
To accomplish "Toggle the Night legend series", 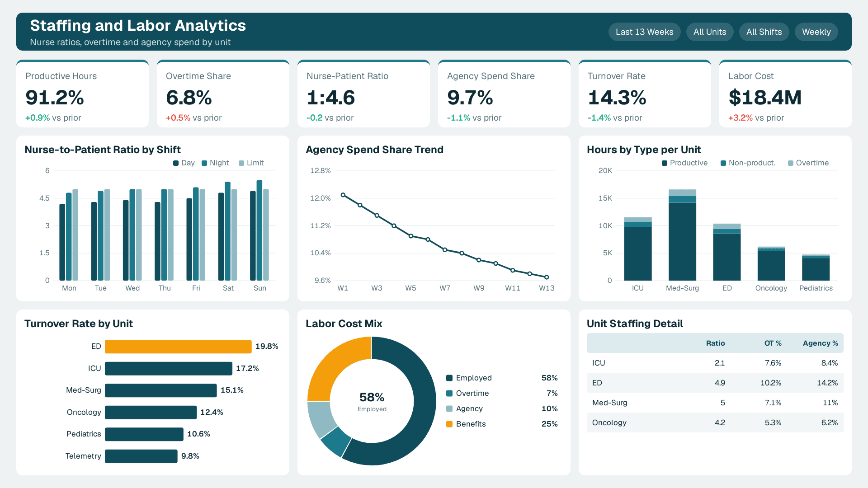I will [215, 163].
